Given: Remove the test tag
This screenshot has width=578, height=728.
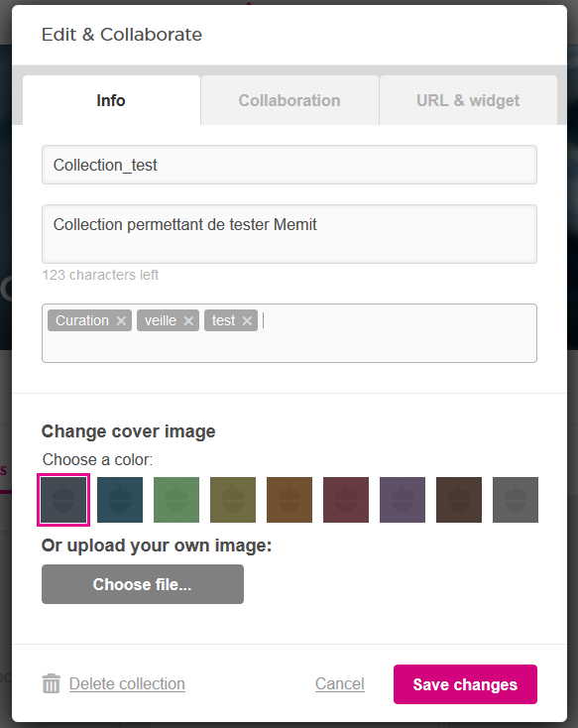Looking at the screenshot, I should pos(247,320).
